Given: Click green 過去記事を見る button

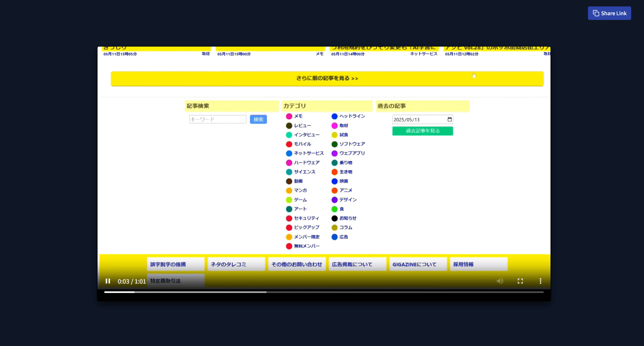Looking at the screenshot, I should tap(423, 131).
